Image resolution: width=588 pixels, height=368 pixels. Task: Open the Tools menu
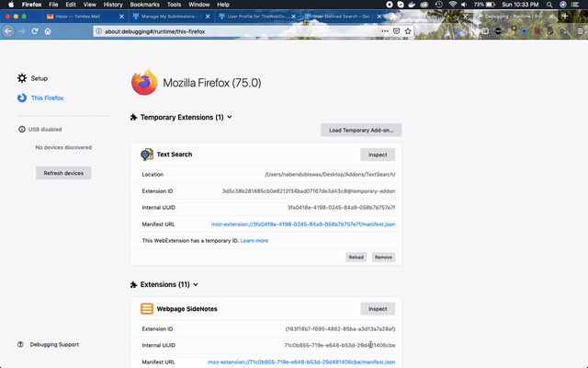[174, 5]
